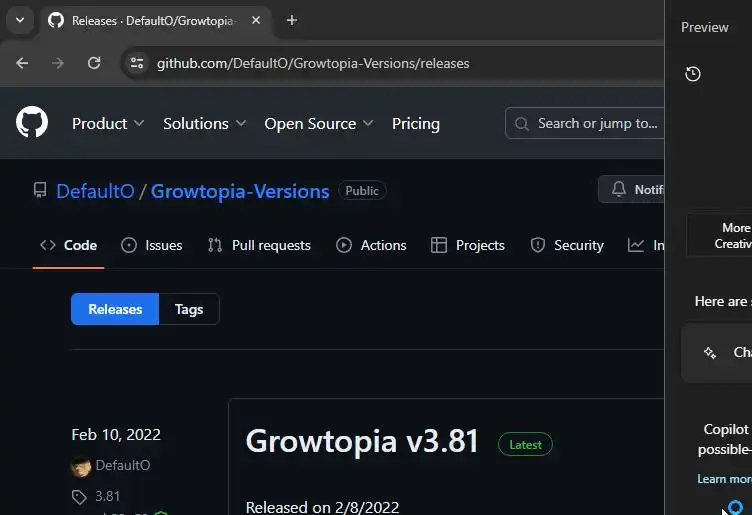Image resolution: width=752 pixels, height=515 pixels.
Task: Click the repository book icon
Action: click(40, 191)
